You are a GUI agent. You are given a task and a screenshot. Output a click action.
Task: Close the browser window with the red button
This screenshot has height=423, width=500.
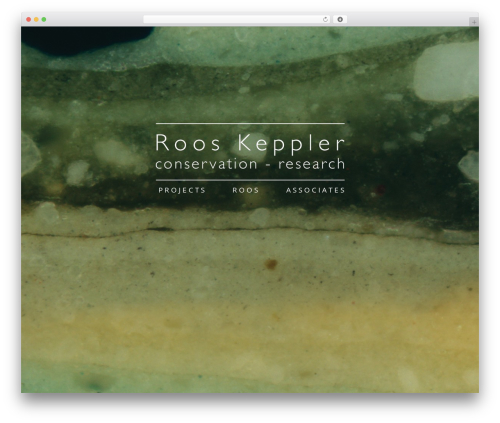pos(29,20)
